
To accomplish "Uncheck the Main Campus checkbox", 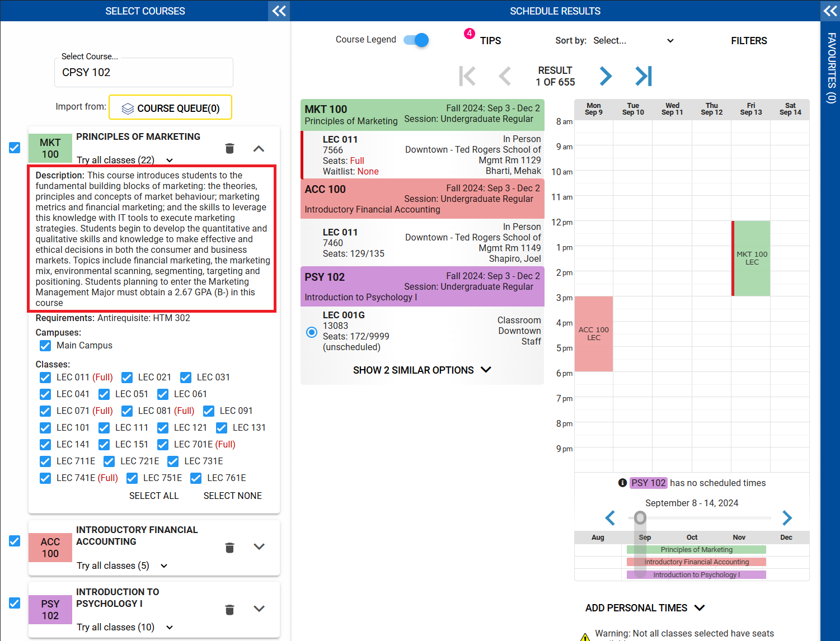I will [x=45, y=346].
